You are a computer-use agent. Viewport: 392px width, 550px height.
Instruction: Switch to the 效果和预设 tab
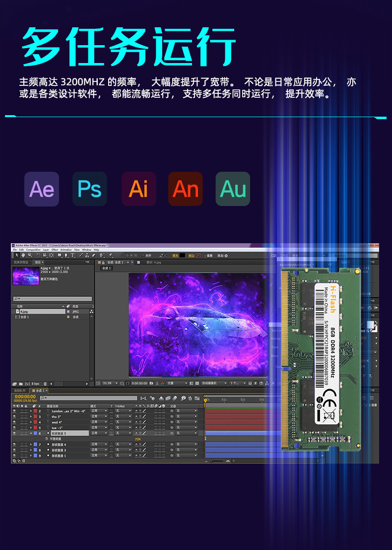tap(21, 263)
